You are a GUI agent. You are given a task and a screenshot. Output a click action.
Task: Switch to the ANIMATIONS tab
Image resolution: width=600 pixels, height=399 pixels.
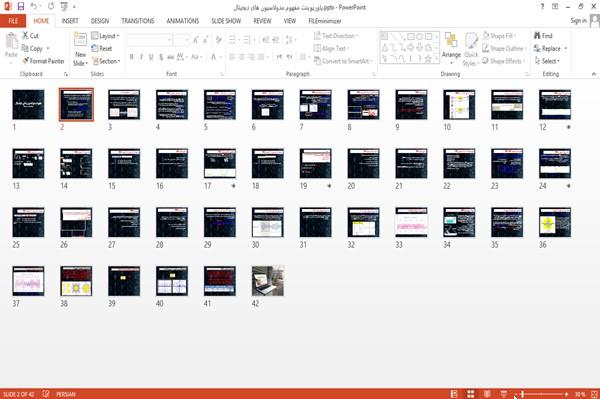(183, 21)
